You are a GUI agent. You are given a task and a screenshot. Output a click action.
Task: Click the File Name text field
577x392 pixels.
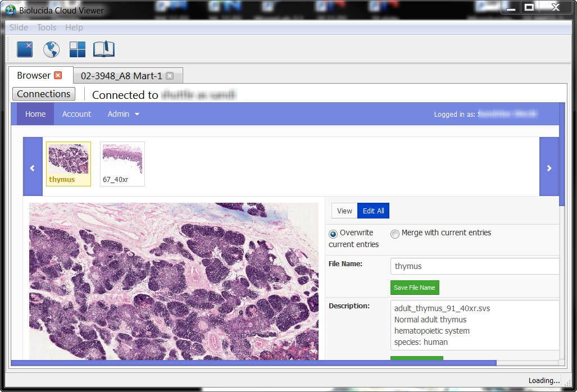tap(474, 266)
